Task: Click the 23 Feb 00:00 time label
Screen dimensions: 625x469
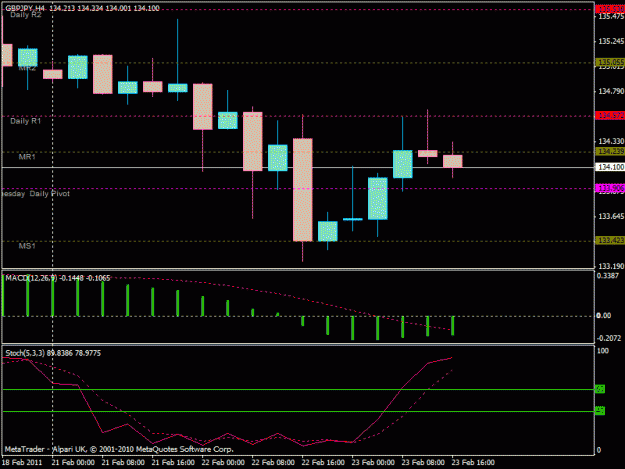Action: click(x=373, y=463)
